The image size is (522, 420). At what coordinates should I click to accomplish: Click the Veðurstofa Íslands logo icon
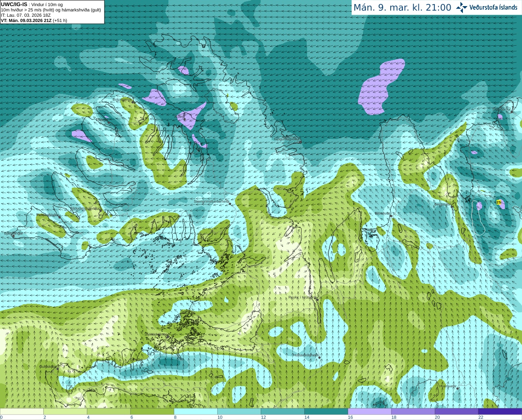[462, 7]
